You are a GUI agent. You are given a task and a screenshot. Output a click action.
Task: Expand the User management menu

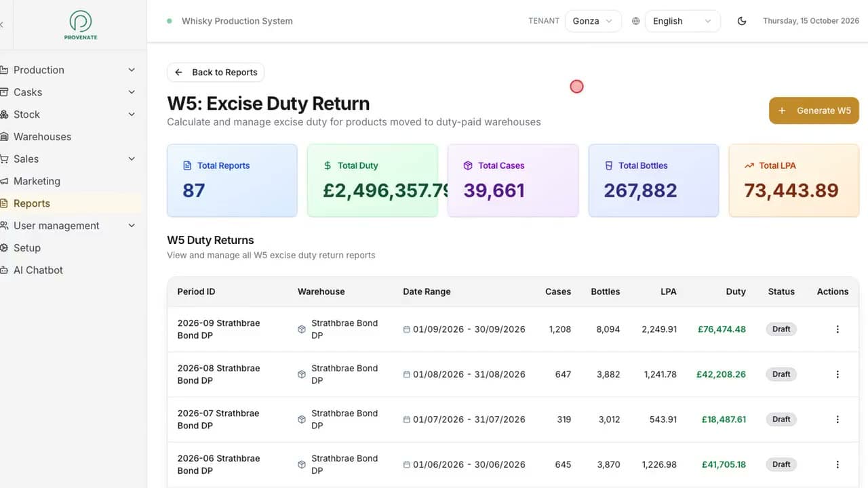71,226
